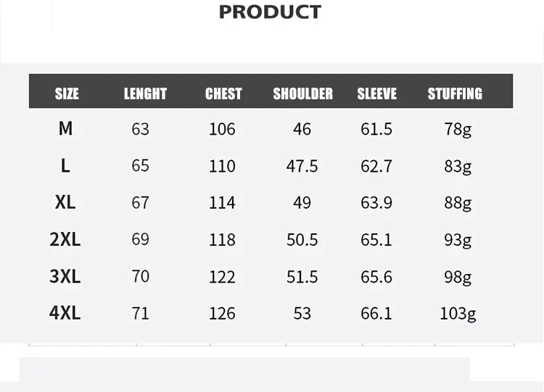Click the PRODUCT heading text
The image size is (544, 392).
[270, 12]
